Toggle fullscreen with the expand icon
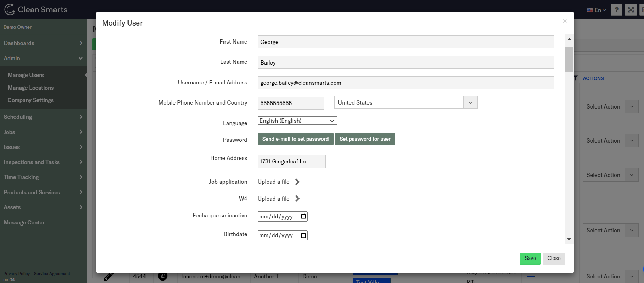This screenshot has width=644, height=283. tap(631, 10)
